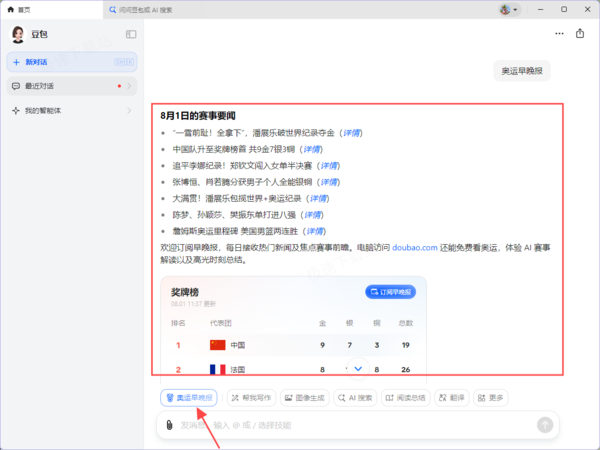600x450 pixels.
Task: Select the AI 搜索 skill
Action: 355,398
